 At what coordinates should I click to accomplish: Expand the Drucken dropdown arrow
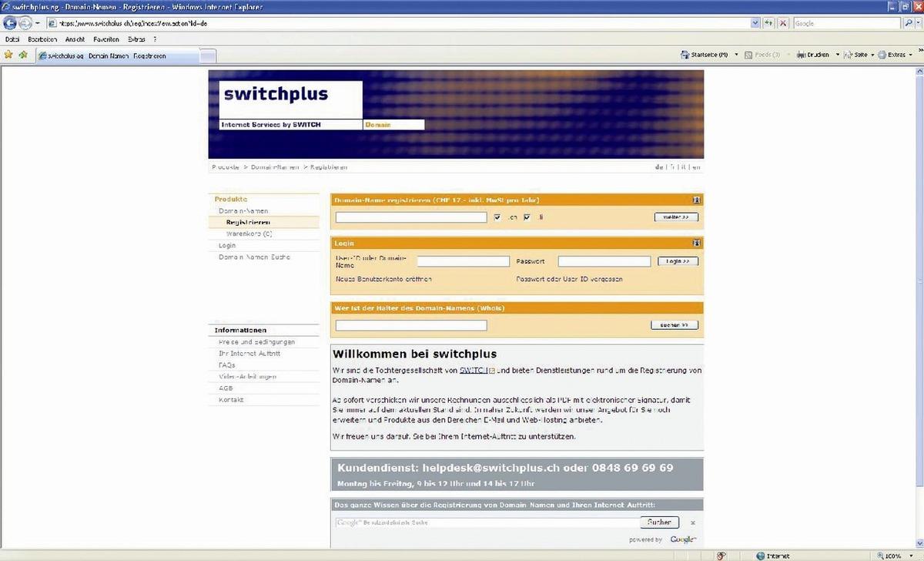pos(837,55)
